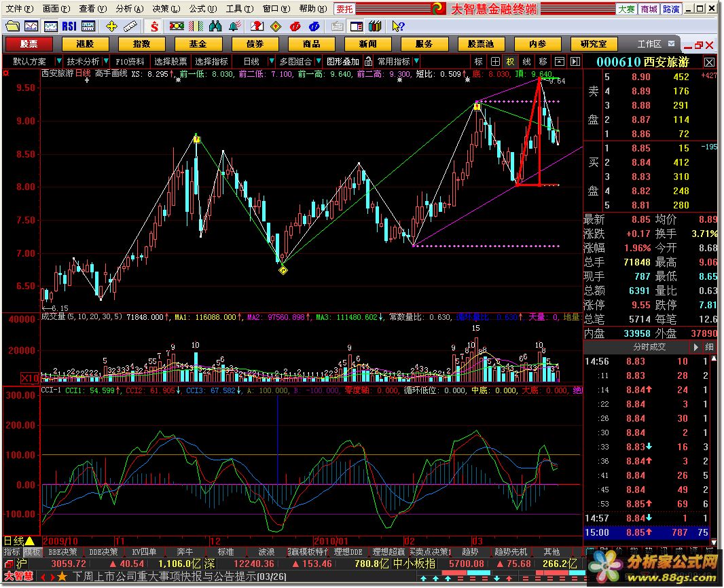Click the grayed printer-like toolbar icon
The width and height of the screenshot is (724, 588).
click(x=338, y=26)
